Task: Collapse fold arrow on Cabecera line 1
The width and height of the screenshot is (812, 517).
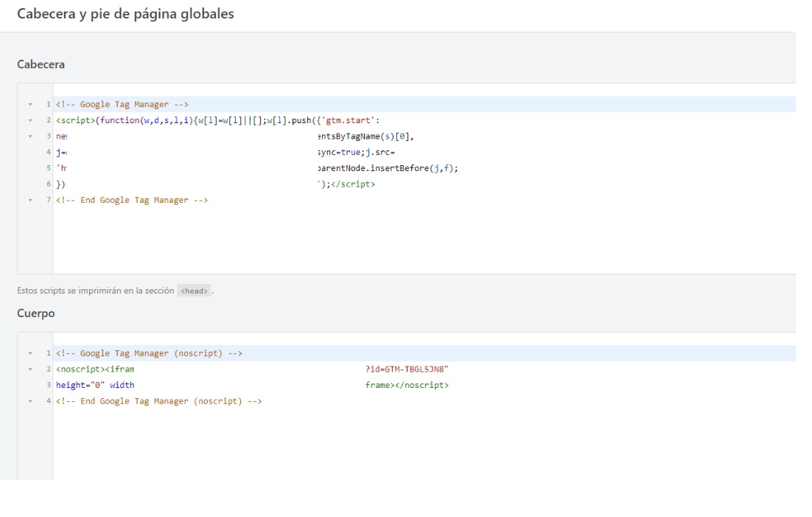Action: 30,105
